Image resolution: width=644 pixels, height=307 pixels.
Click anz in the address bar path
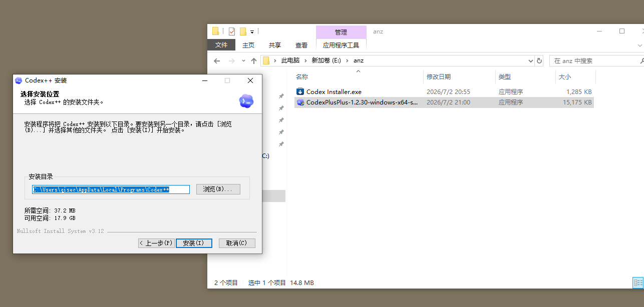359,60
